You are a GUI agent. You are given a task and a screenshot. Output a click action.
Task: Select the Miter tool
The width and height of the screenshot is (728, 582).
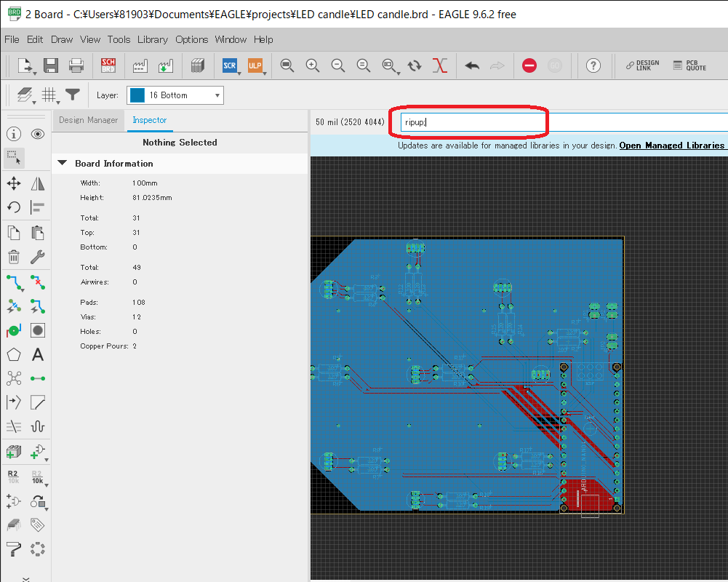click(x=38, y=402)
